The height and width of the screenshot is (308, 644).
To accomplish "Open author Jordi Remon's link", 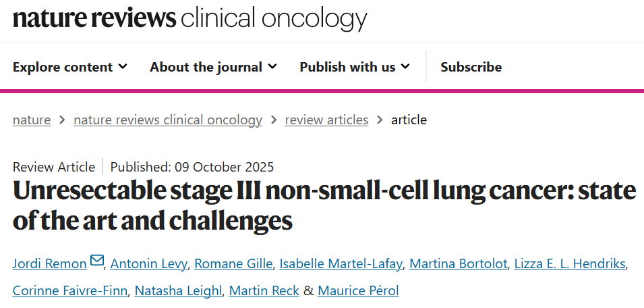I will point(49,263).
